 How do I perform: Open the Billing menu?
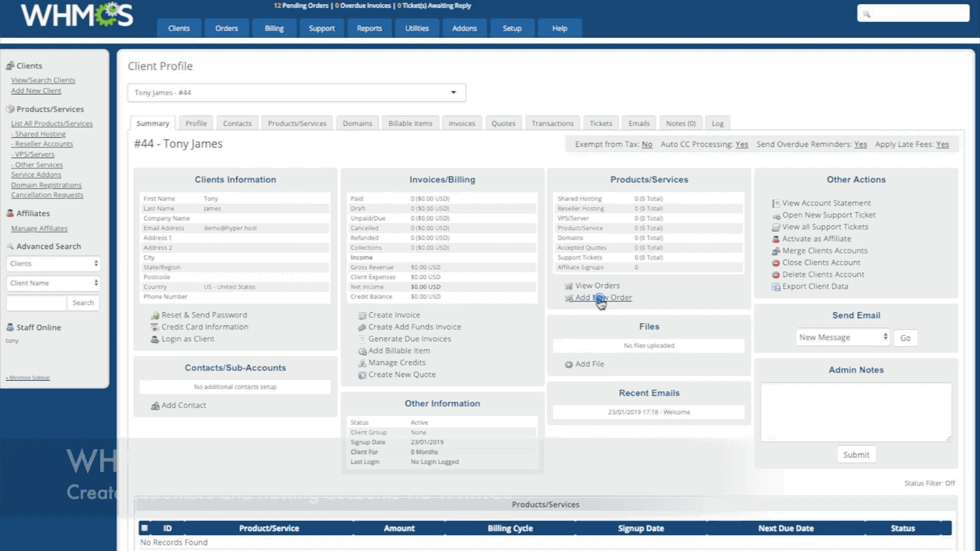[274, 28]
